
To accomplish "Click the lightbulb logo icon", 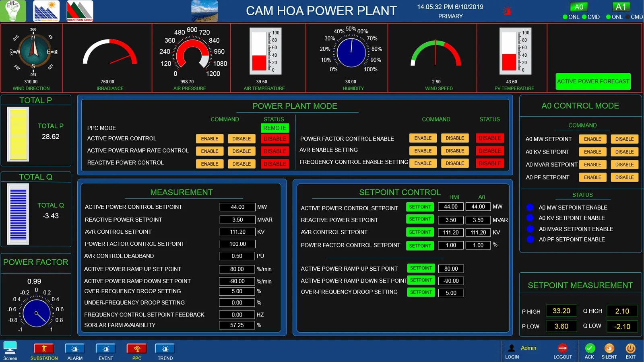I will pyautogui.click(x=13, y=11).
